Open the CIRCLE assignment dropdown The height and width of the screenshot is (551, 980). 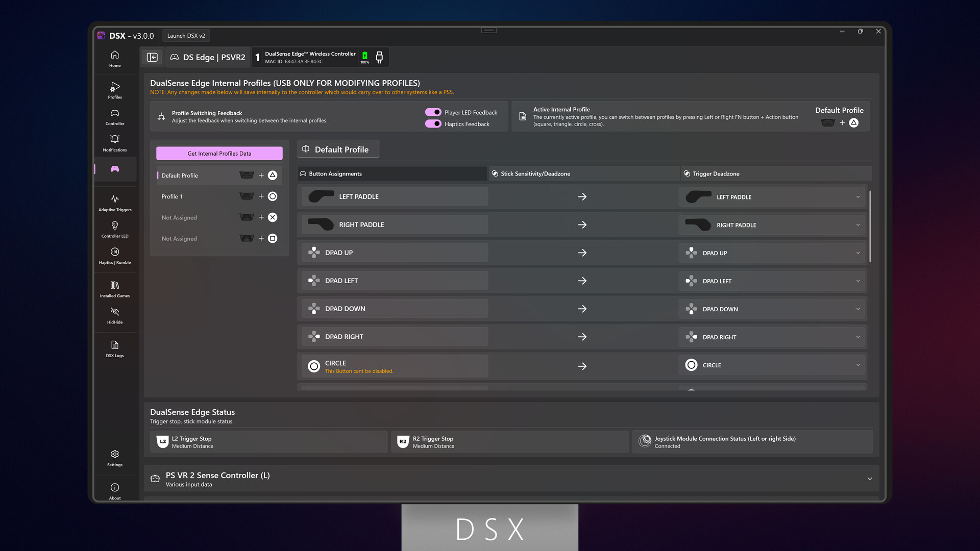pyautogui.click(x=858, y=365)
